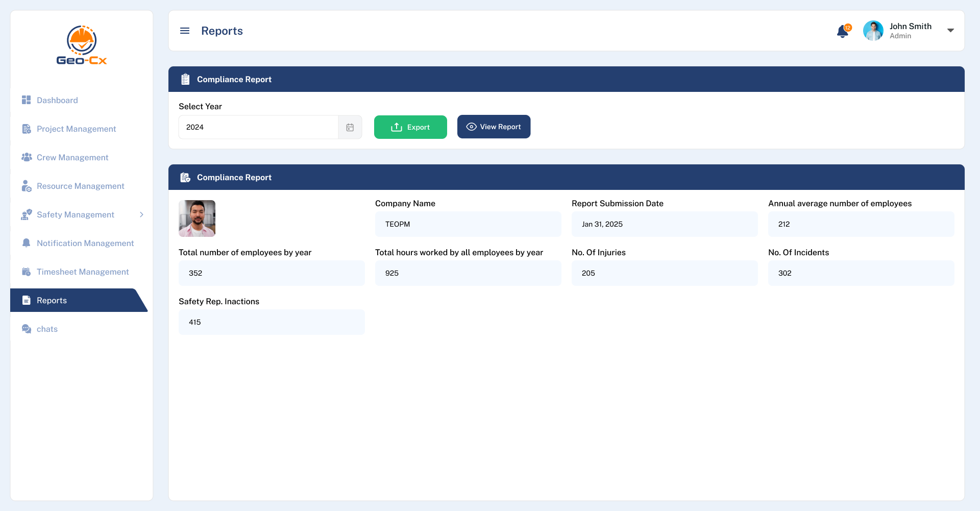The image size is (980, 511).
Task: Click the Crew Management people icon
Action: coord(26,157)
